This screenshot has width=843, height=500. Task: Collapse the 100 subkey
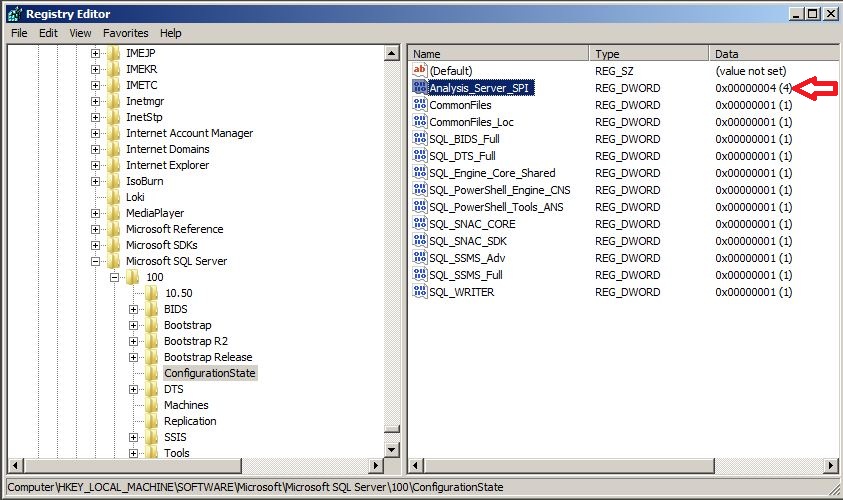[115, 277]
